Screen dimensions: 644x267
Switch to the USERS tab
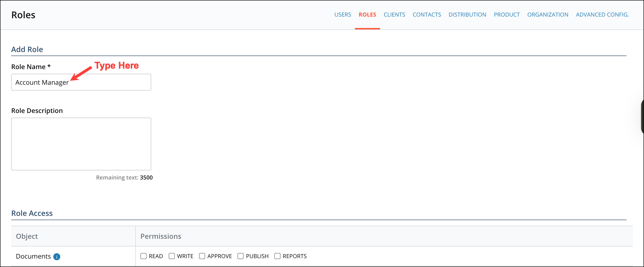pyautogui.click(x=343, y=14)
